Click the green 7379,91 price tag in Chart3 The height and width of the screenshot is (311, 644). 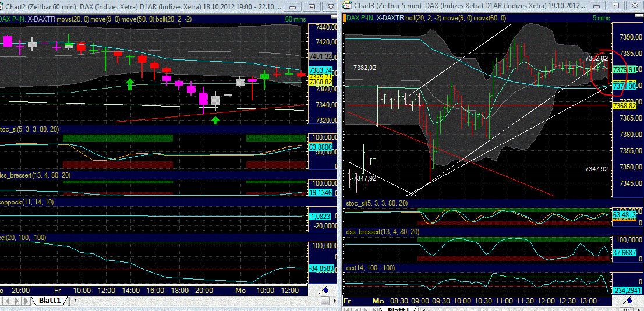624,69
